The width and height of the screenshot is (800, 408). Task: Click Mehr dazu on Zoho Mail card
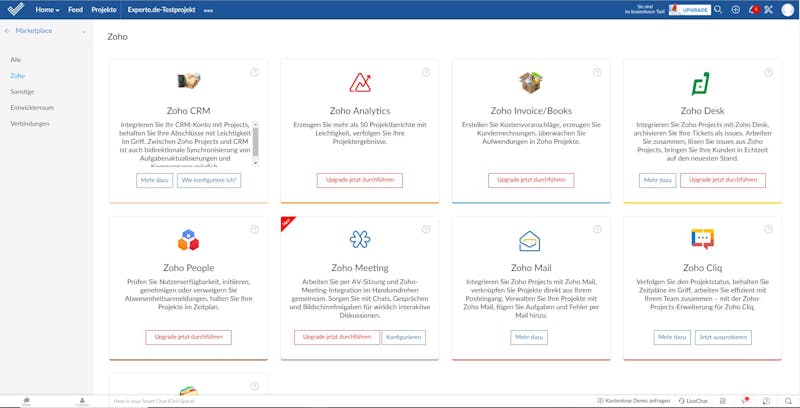[x=529, y=338]
